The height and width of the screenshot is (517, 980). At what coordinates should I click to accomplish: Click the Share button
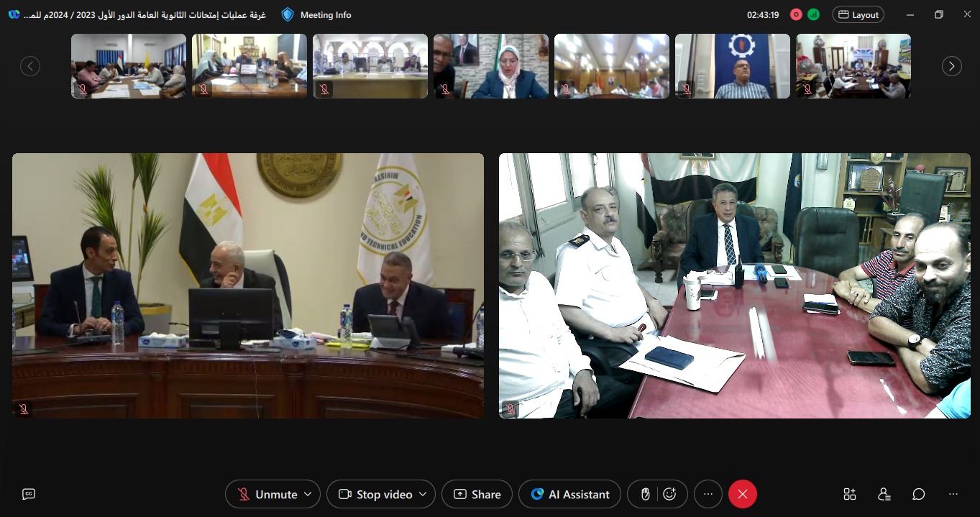click(x=477, y=494)
